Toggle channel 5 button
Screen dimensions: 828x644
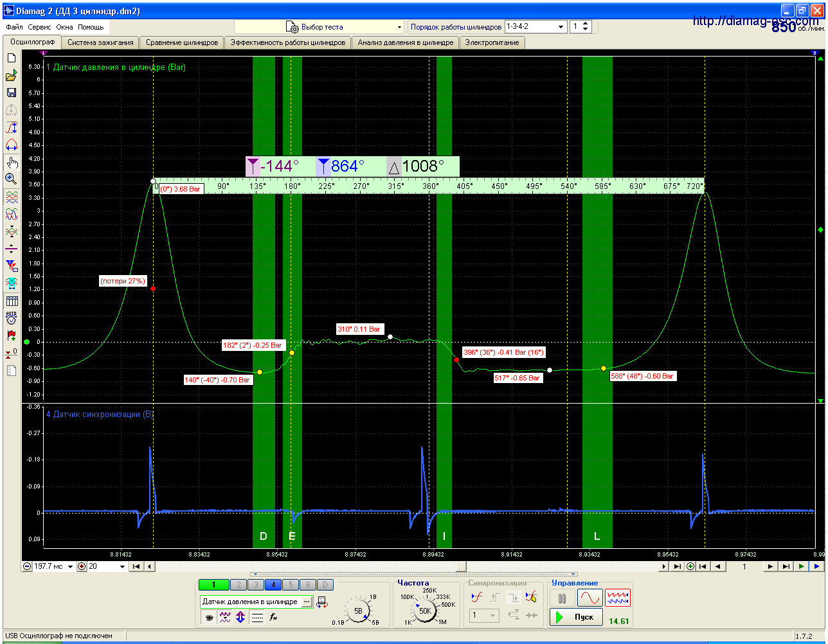click(x=291, y=584)
